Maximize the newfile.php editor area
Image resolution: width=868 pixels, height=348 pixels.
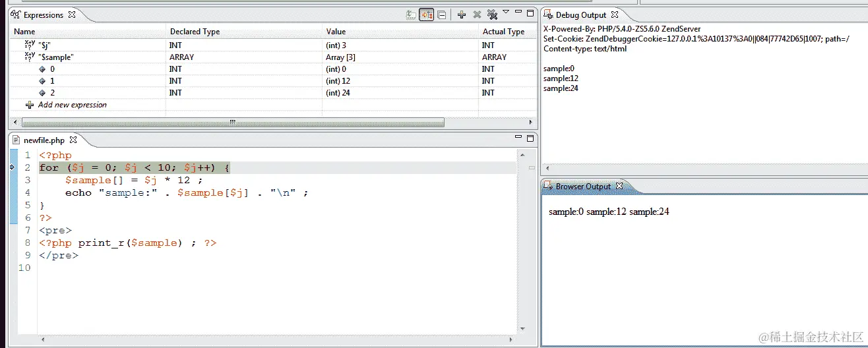coord(530,138)
